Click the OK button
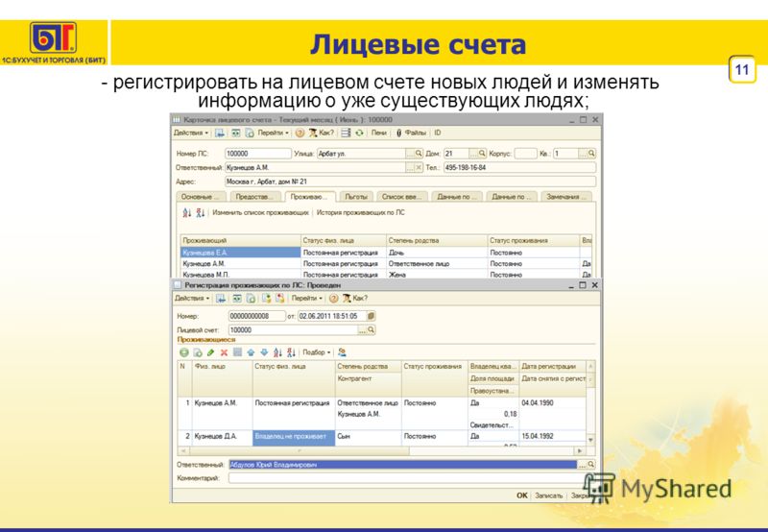Screen dimensions: 768x532 [522, 496]
